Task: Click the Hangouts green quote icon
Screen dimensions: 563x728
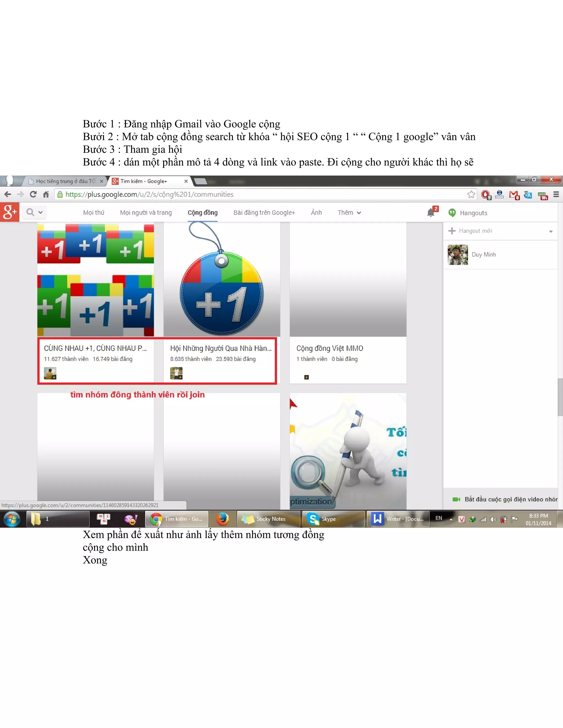Action: point(452,213)
